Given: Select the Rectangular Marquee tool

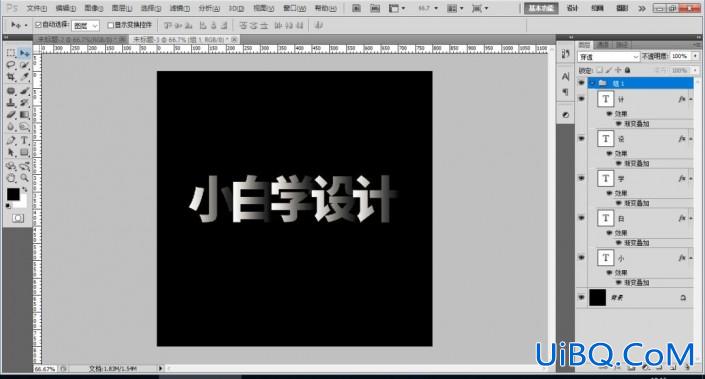Looking at the screenshot, I should pos(11,53).
